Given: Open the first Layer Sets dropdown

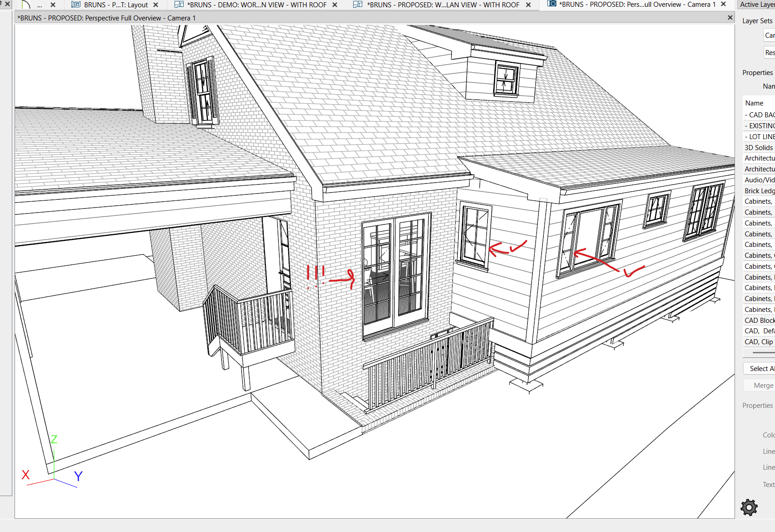Looking at the screenshot, I should pos(770,35).
